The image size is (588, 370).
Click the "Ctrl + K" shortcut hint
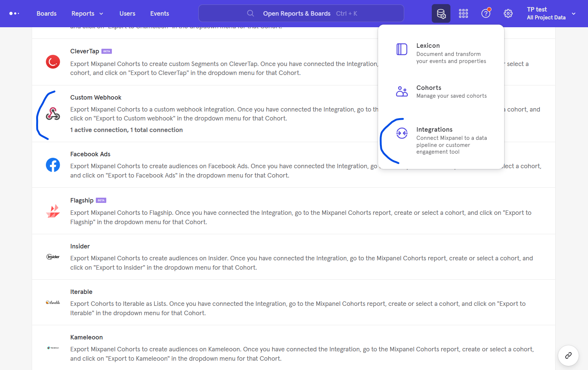[x=346, y=13]
